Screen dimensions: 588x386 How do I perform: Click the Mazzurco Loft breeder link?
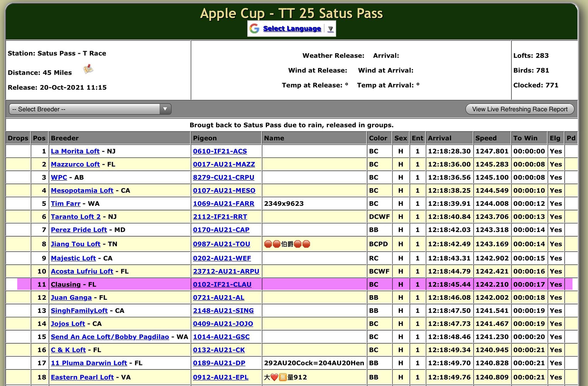tap(75, 164)
